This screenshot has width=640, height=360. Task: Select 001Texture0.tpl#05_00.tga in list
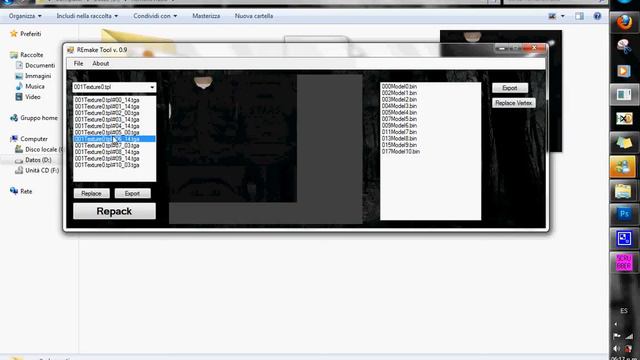point(107,132)
